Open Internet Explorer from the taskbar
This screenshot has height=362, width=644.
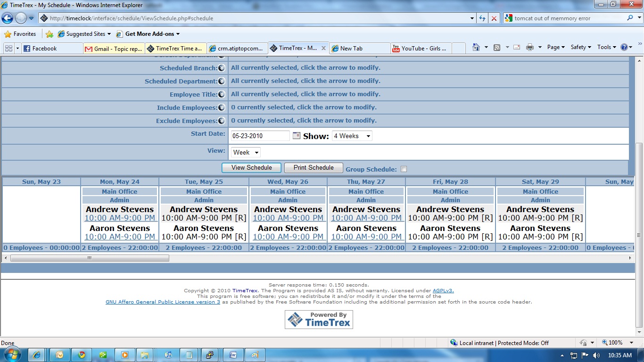tap(36, 355)
